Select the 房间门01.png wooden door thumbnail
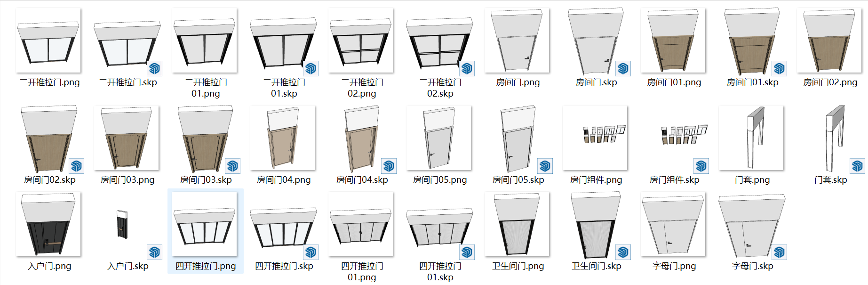Image resolution: width=868 pixels, height=285 pixels. 673,41
